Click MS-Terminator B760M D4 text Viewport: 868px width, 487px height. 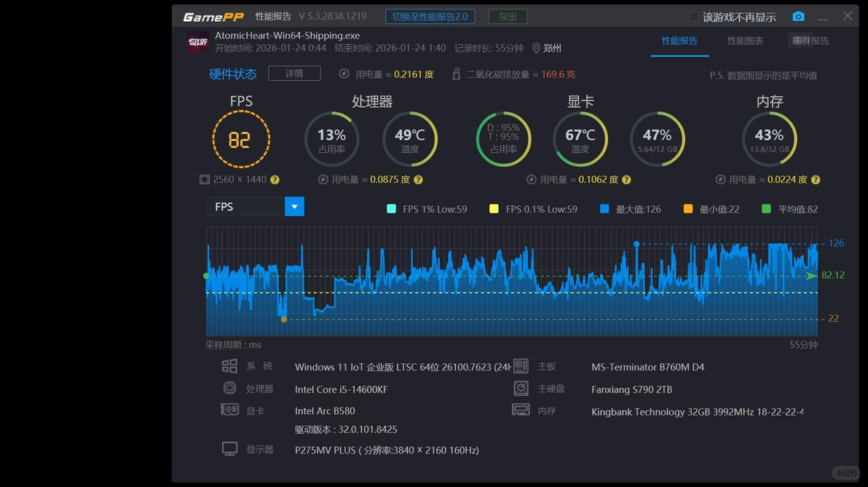coord(647,367)
